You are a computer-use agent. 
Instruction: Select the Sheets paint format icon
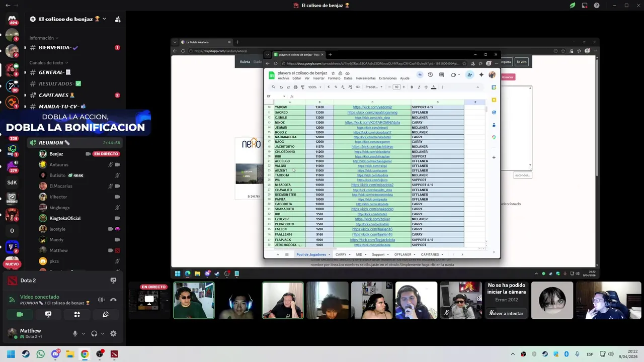[302, 87]
